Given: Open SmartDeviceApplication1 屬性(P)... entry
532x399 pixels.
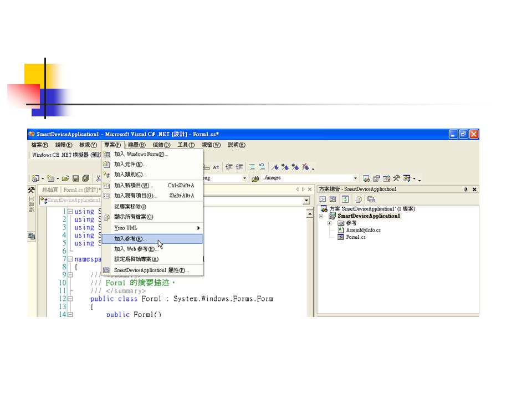Looking at the screenshot, I should (152, 270).
